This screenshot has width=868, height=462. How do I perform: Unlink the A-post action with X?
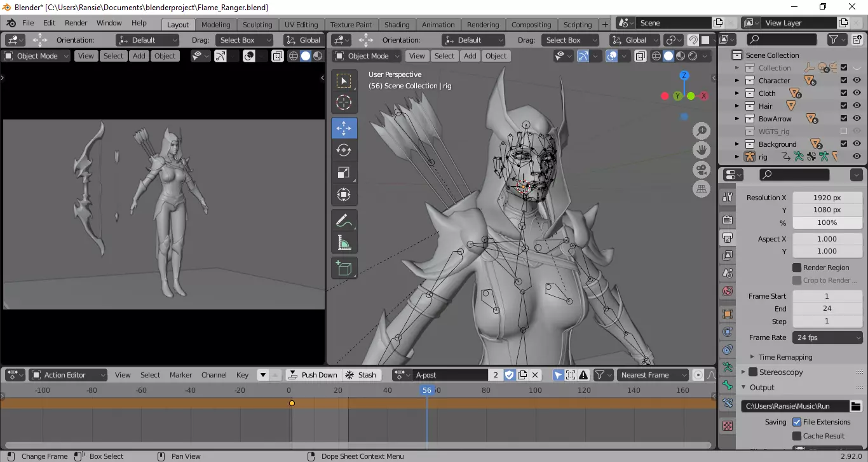coord(535,375)
